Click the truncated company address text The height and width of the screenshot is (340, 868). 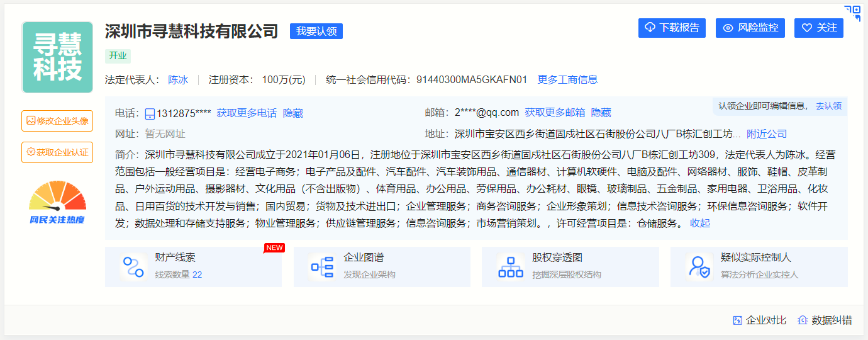pos(598,134)
